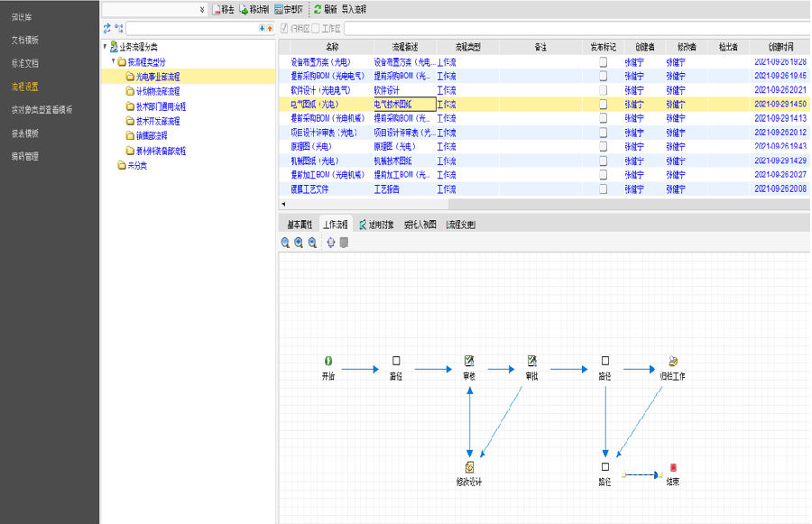Toggle the 归档区 checkbox
The image size is (812, 524).
point(285,29)
